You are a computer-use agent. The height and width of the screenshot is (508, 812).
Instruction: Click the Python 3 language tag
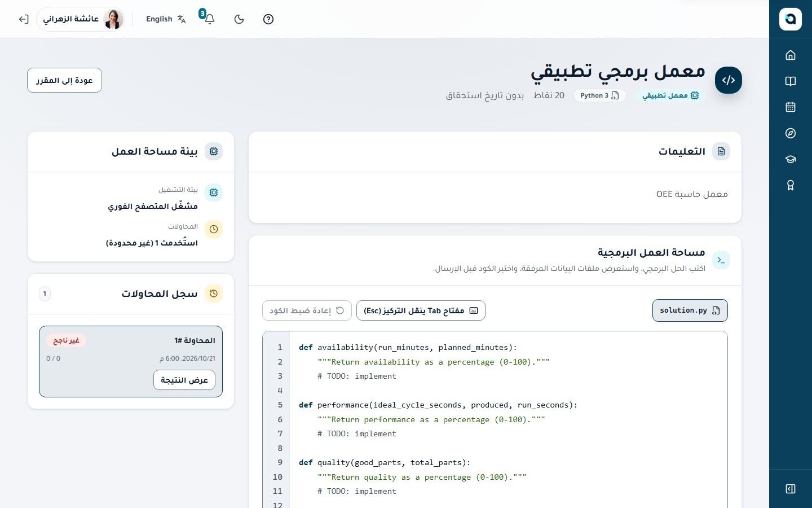[599, 95]
